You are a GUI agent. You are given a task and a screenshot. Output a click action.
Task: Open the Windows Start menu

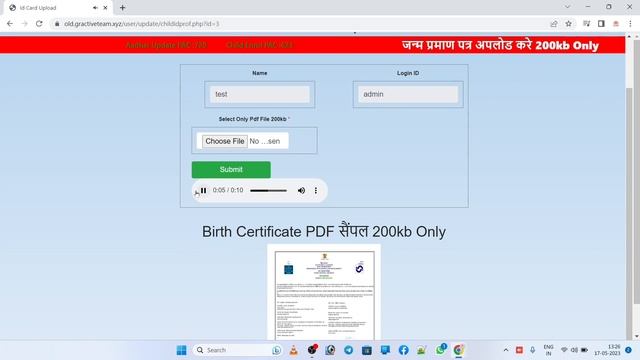click(181, 350)
